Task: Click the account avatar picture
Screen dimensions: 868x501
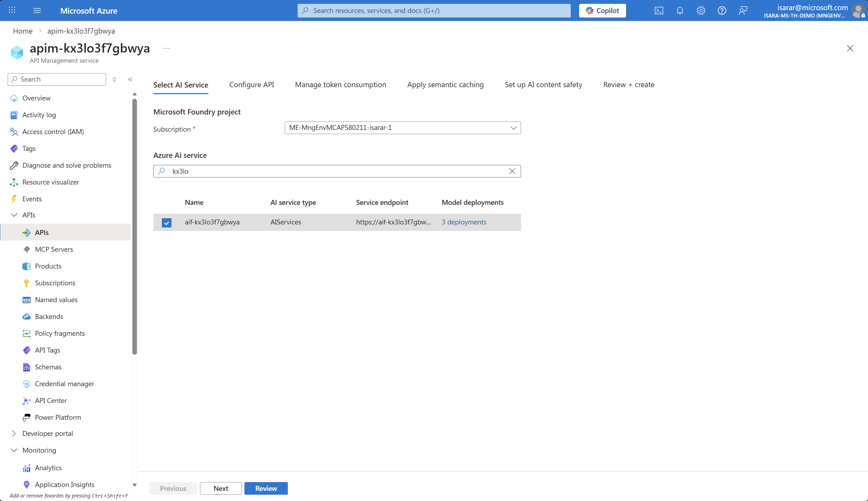Action: click(x=859, y=11)
